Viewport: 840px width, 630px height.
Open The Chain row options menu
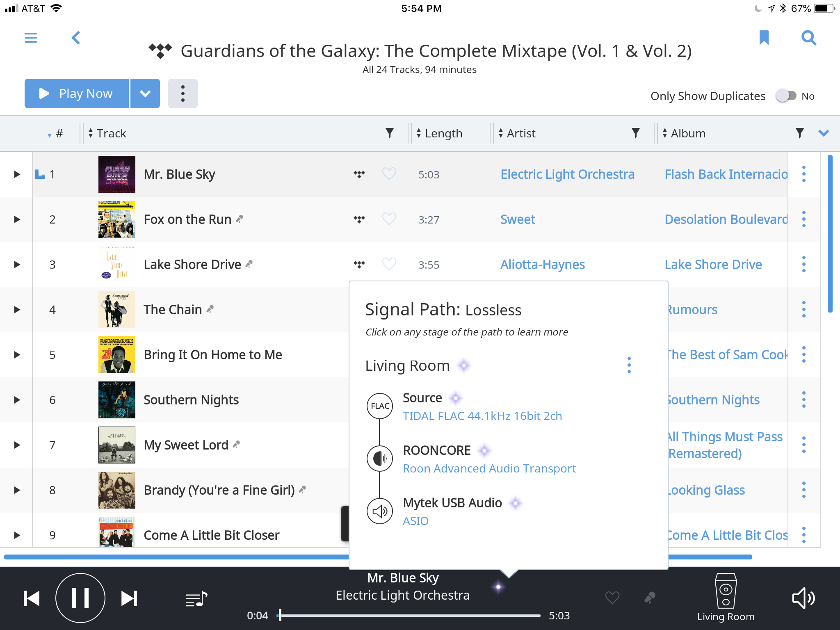804,310
